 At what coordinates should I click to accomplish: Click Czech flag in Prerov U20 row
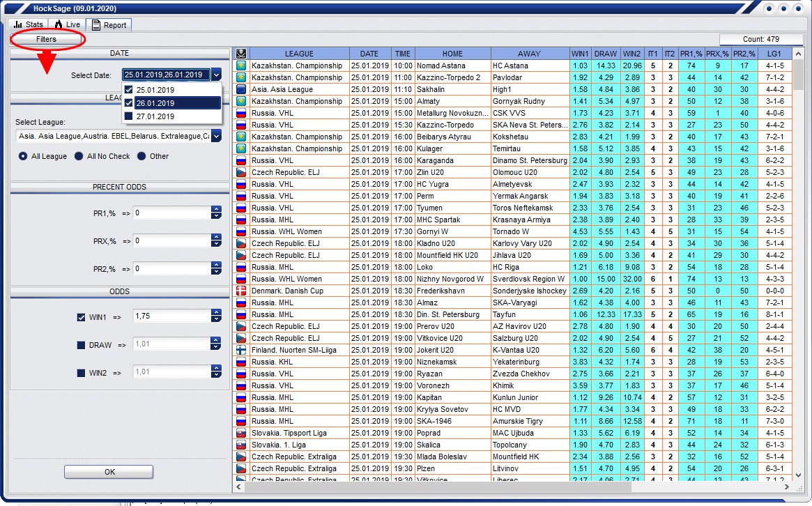click(240, 326)
